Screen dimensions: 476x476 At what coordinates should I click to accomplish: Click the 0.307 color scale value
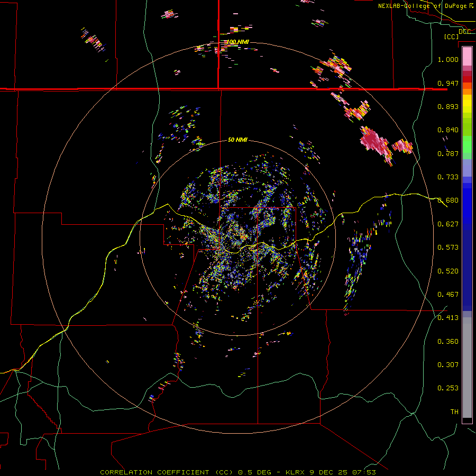point(448,365)
